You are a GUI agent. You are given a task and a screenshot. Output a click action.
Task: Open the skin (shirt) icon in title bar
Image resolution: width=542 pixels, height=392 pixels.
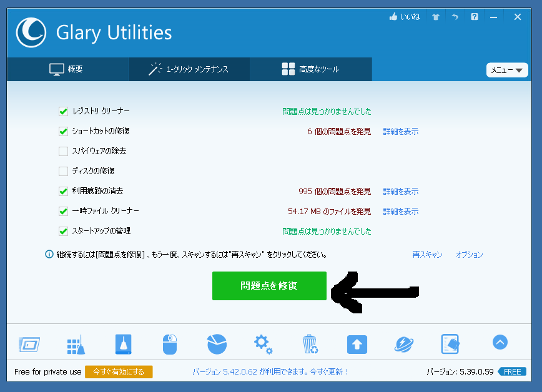(436, 17)
